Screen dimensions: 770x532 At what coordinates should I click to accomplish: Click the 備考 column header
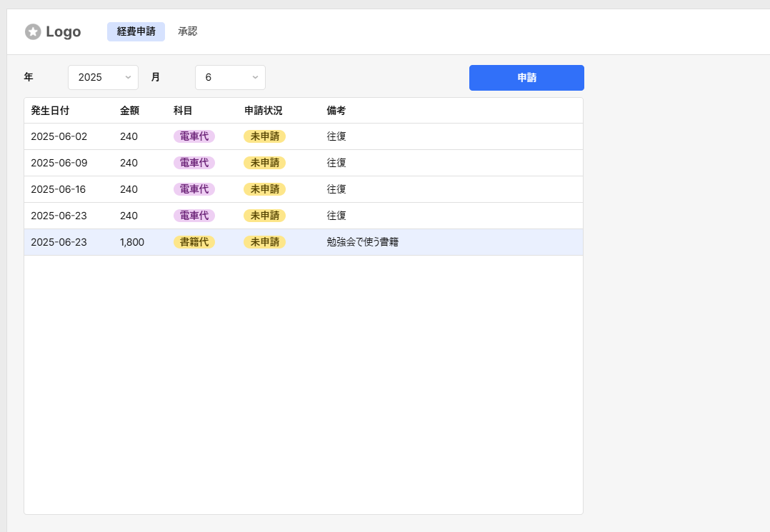tap(336, 111)
